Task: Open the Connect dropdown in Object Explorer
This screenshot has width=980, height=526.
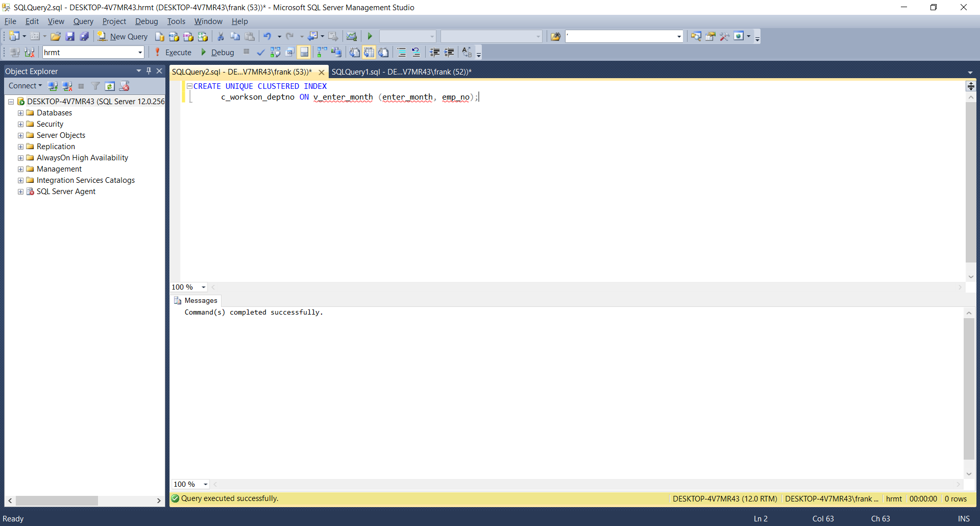Action: 25,86
